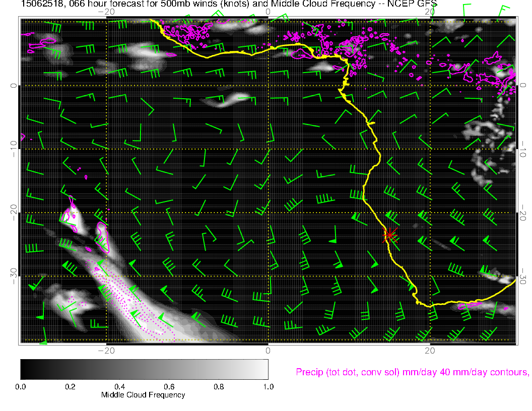
Task: Click the magenta precipitation legend text
Action: click(x=412, y=372)
